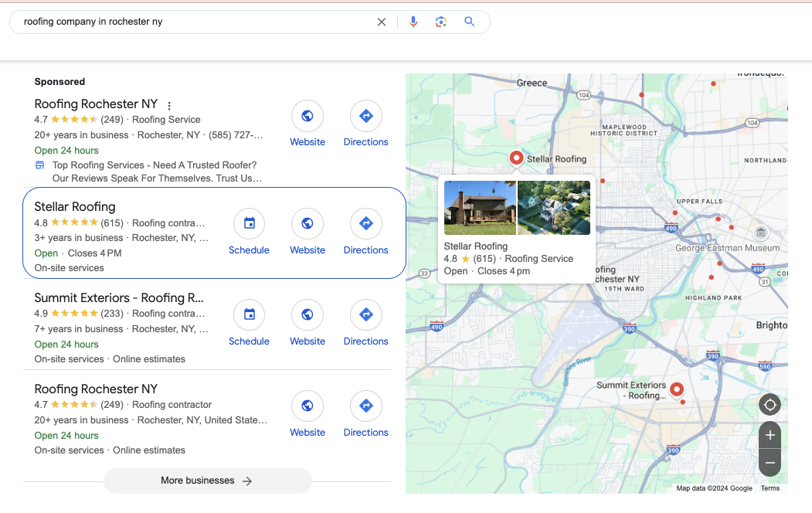Zoom in the map with plus button
The height and width of the screenshot is (513, 812).
(770, 435)
